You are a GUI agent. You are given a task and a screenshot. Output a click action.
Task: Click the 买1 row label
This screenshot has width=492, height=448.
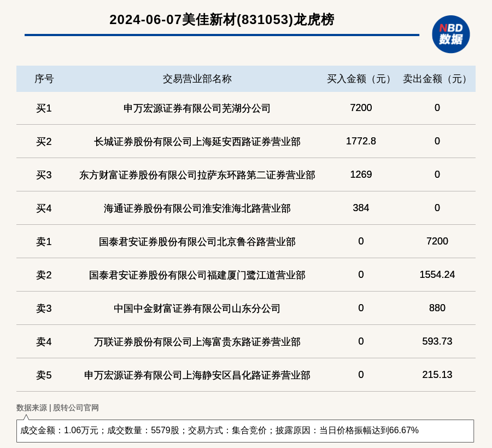[x=44, y=108]
